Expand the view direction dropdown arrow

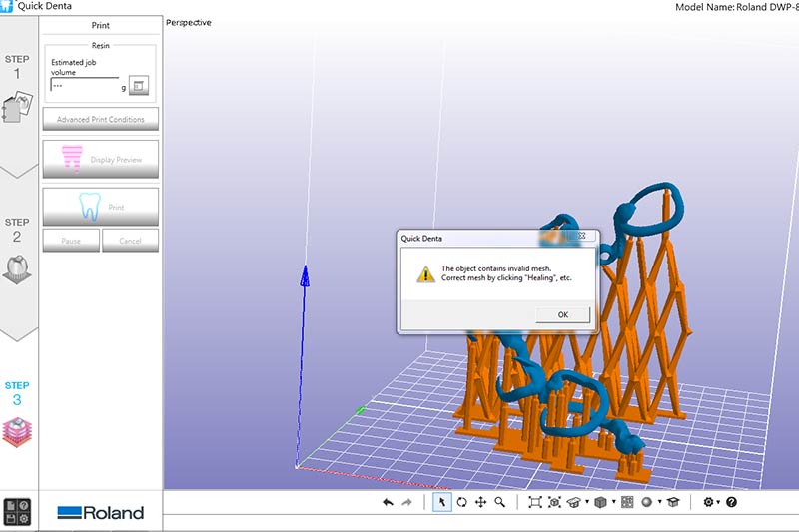587,503
